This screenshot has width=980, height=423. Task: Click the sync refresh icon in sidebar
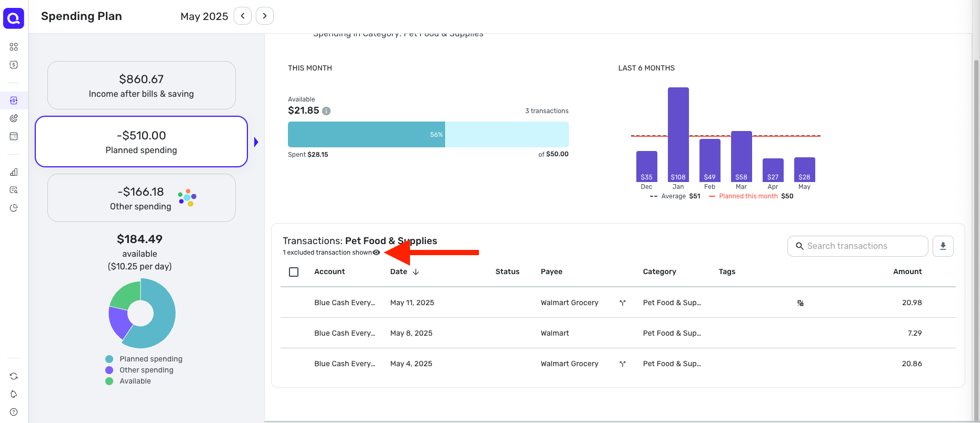pyautogui.click(x=14, y=376)
